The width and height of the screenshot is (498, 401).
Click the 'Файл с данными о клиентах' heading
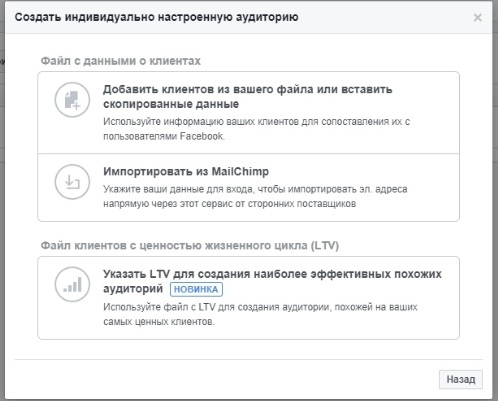[121, 61]
